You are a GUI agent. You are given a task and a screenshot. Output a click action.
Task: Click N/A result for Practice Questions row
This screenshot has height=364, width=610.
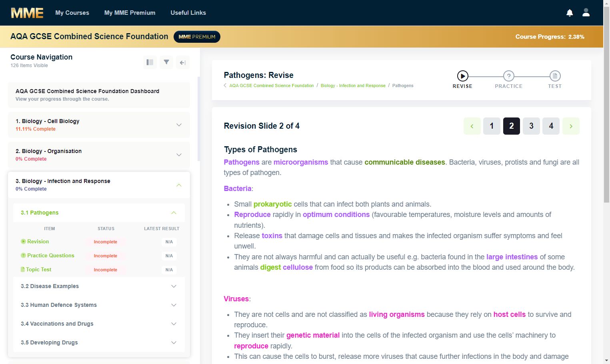coord(169,256)
